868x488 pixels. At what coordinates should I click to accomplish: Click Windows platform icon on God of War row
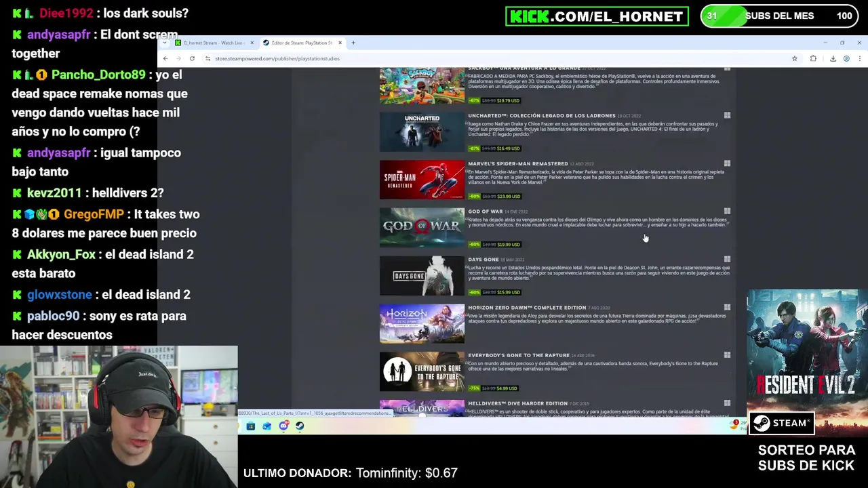coord(727,211)
